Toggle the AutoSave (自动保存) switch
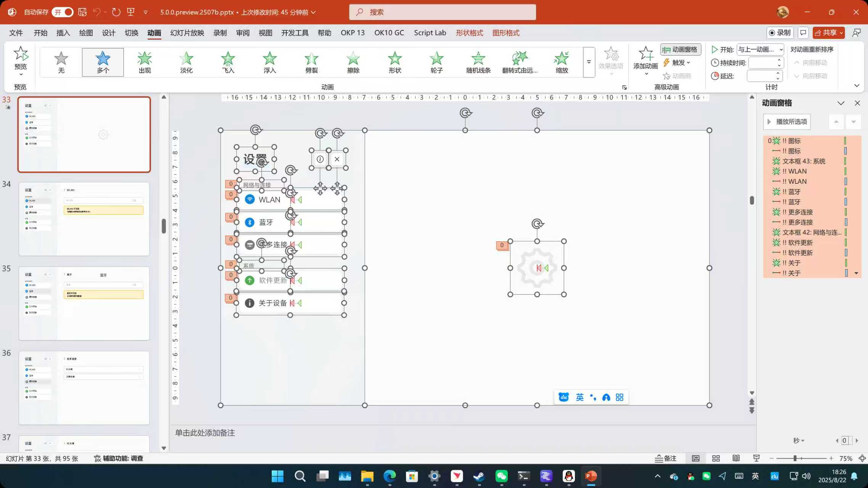This screenshot has height=488, width=868. 63,12
